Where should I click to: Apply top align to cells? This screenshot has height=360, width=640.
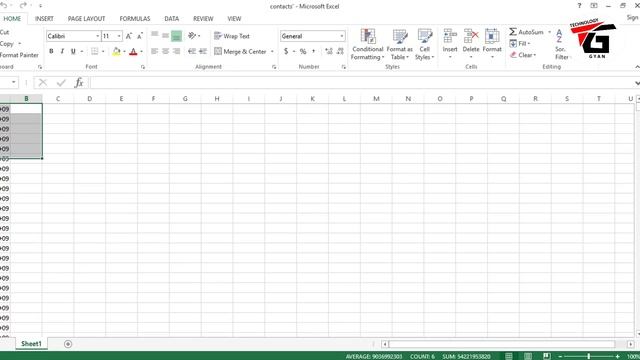(155, 36)
